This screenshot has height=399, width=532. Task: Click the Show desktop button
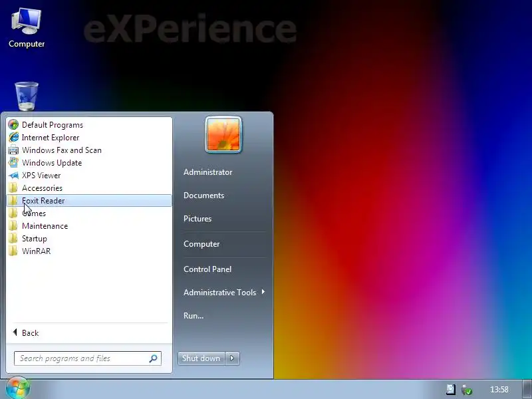click(x=527, y=389)
